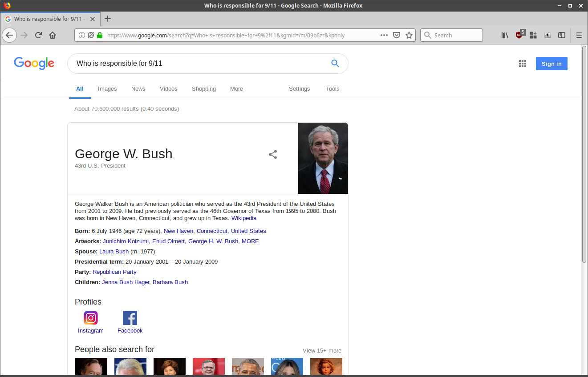Click the green padlock connection icon
This screenshot has height=377, width=588.
pos(99,35)
